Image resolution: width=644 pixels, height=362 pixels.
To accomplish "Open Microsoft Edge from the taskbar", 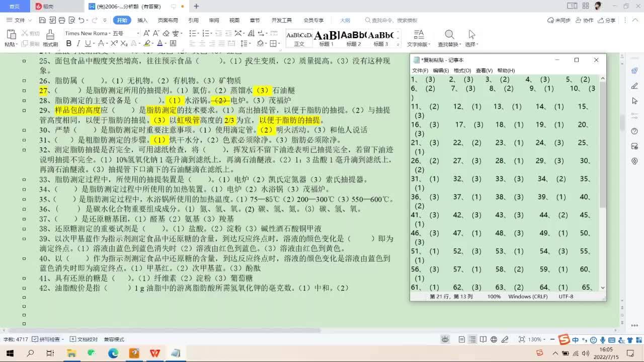I will coord(113,353).
